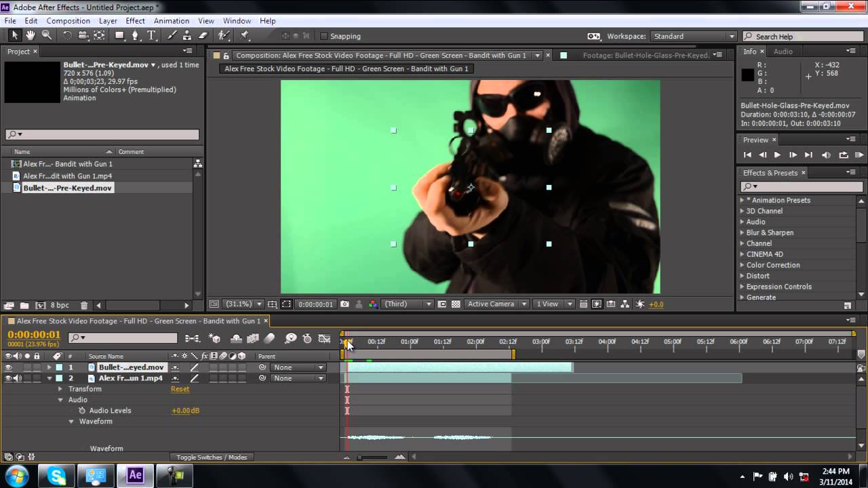Open the Workspace Standard dropdown
The width and height of the screenshot is (868, 488).
coord(694,37)
